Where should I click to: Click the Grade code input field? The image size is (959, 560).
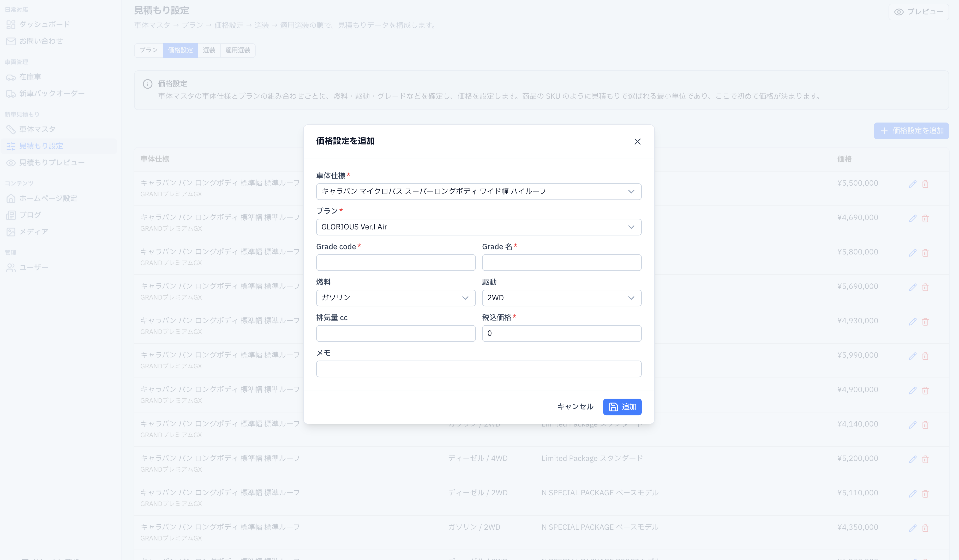tap(396, 262)
